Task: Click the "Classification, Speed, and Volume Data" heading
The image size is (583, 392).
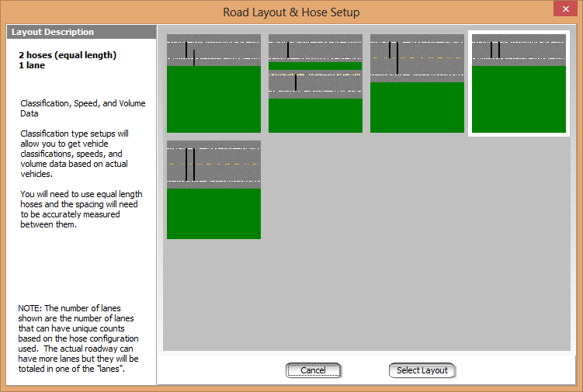Action: (82, 108)
